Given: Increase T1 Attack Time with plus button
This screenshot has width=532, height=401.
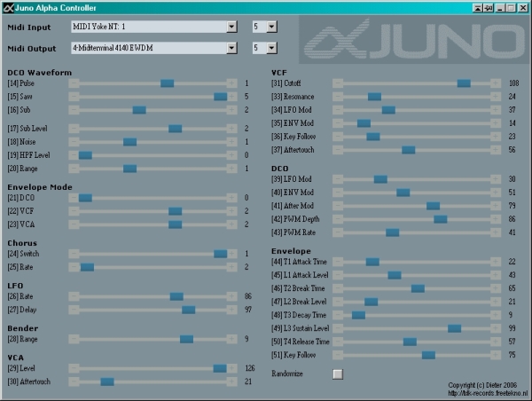Looking at the screenshot, I should coord(496,262).
